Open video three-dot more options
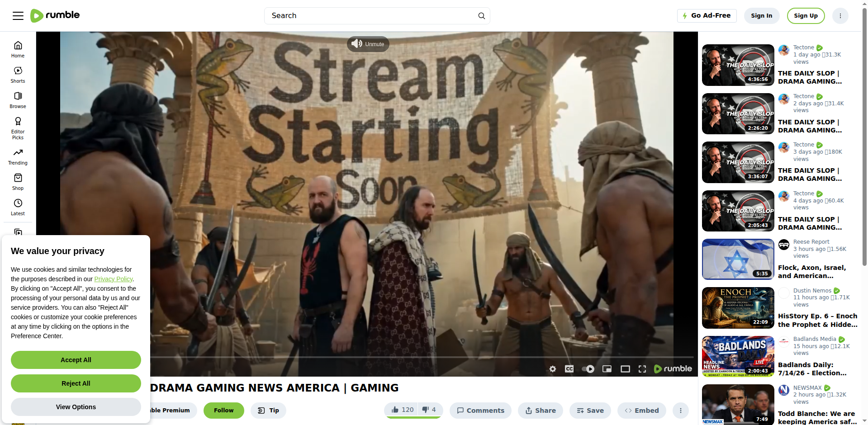Image resolution: width=868 pixels, height=425 pixels. click(x=680, y=411)
